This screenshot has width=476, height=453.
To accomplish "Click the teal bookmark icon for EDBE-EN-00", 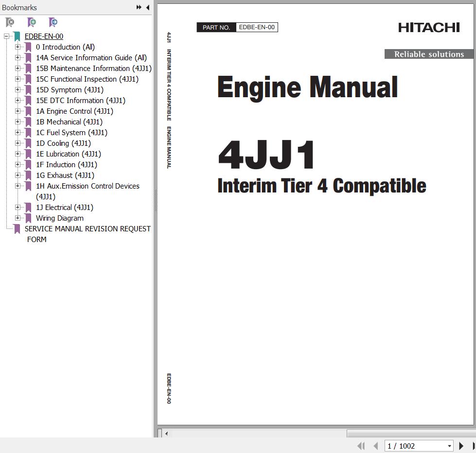I will (x=17, y=36).
